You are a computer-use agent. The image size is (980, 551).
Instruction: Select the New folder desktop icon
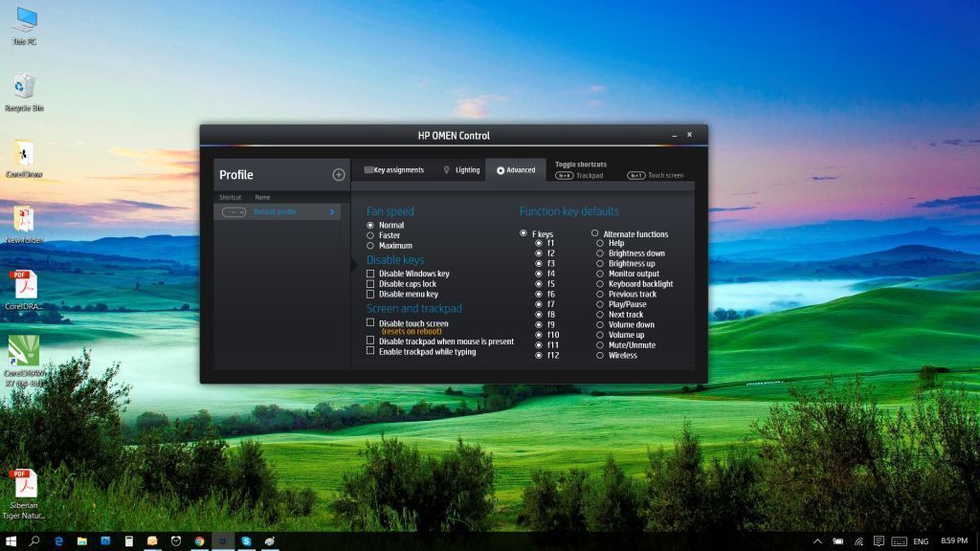click(x=24, y=225)
